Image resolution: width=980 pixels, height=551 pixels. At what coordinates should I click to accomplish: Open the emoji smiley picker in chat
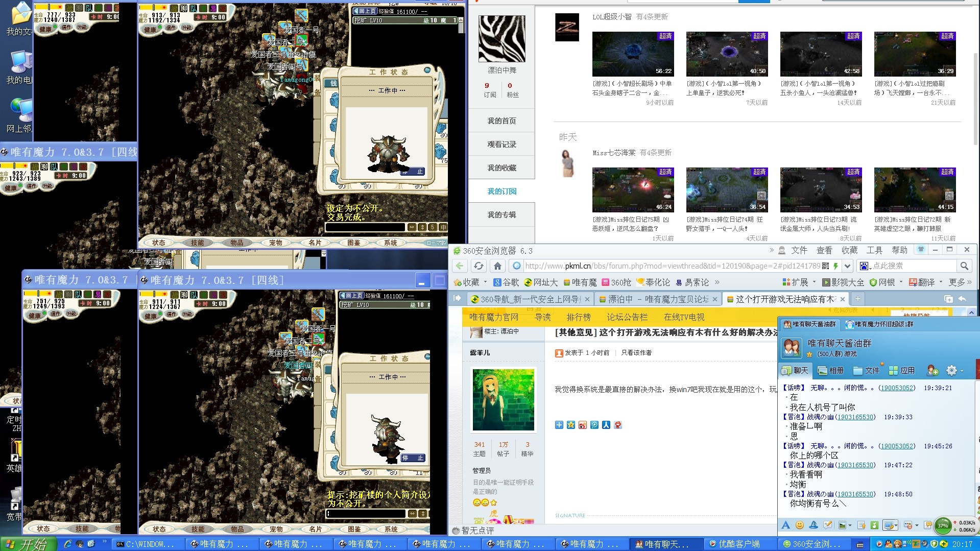point(800,525)
